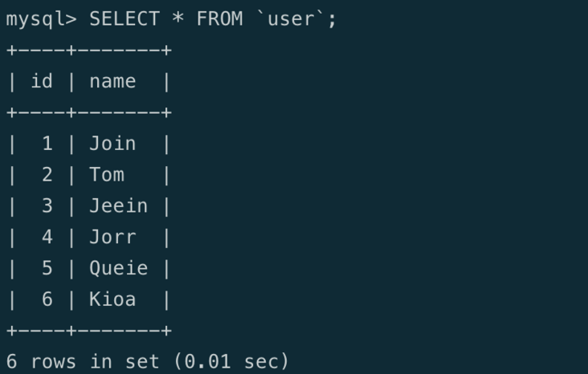Image resolution: width=588 pixels, height=374 pixels.
Task: Click the id column header
Action: pyautogui.click(x=42, y=81)
